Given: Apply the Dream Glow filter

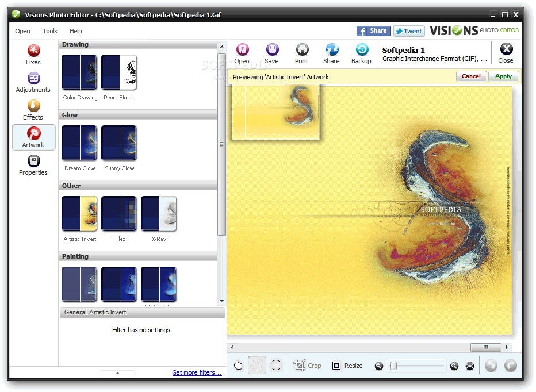Looking at the screenshot, I should point(79,143).
